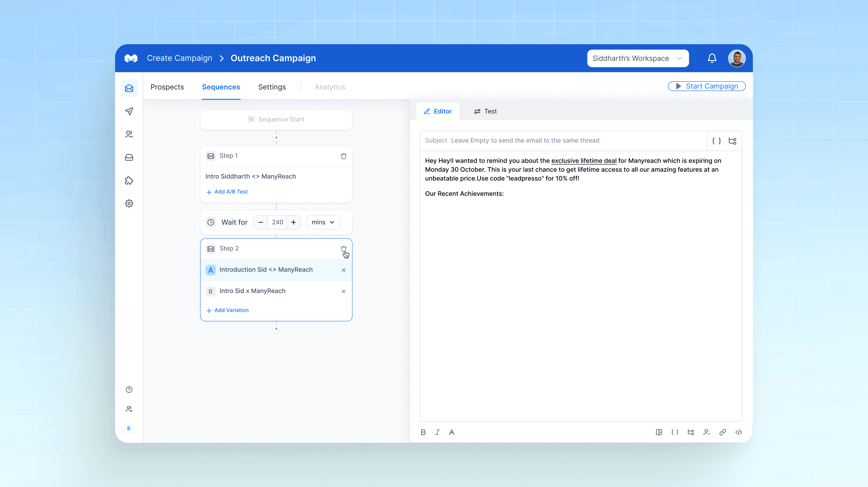The image size is (868, 487).
Task: Open the paper plane send icon in sidebar
Action: point(129,111)
